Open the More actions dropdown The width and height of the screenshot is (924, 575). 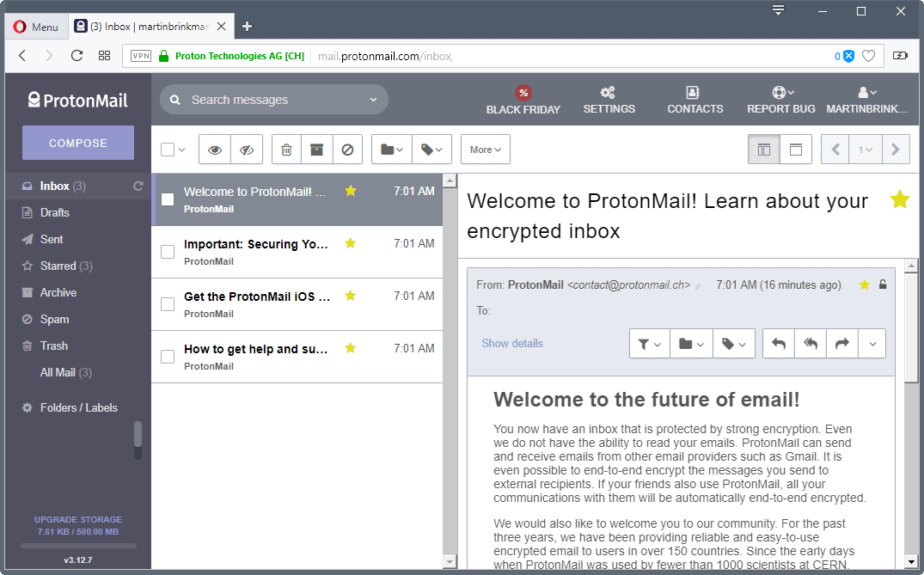(x=486, y=150)
